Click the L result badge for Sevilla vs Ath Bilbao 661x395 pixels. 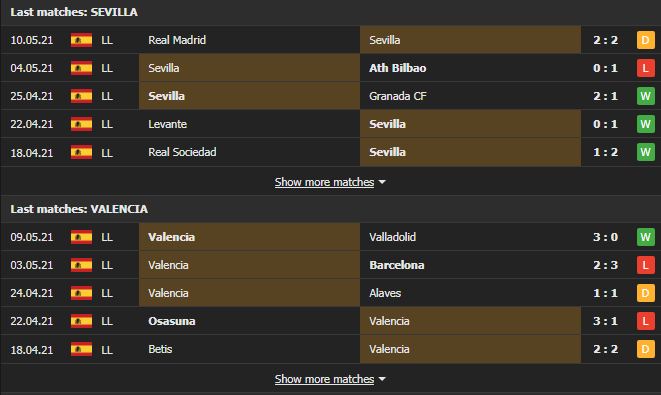645,68
